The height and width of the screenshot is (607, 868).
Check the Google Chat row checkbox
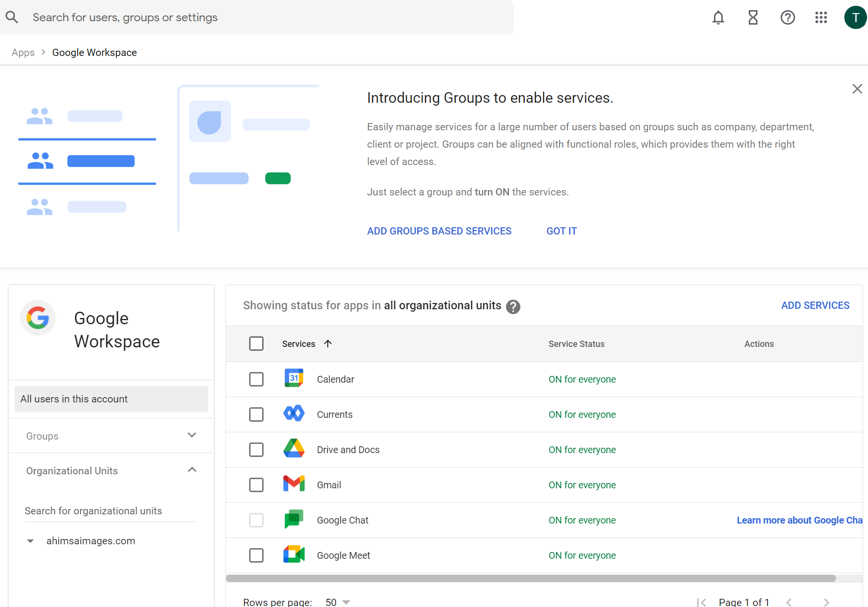pyautogui.click(x=256, y=520)
